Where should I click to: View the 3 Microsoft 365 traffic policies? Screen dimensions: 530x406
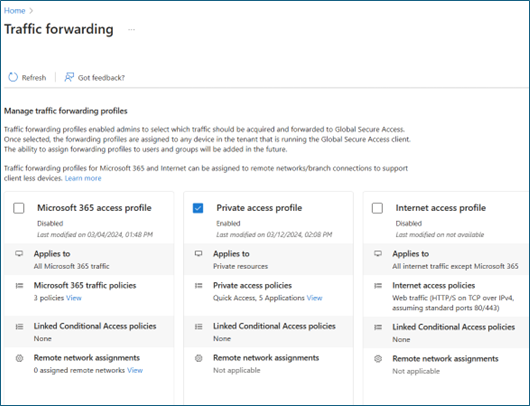74,298
